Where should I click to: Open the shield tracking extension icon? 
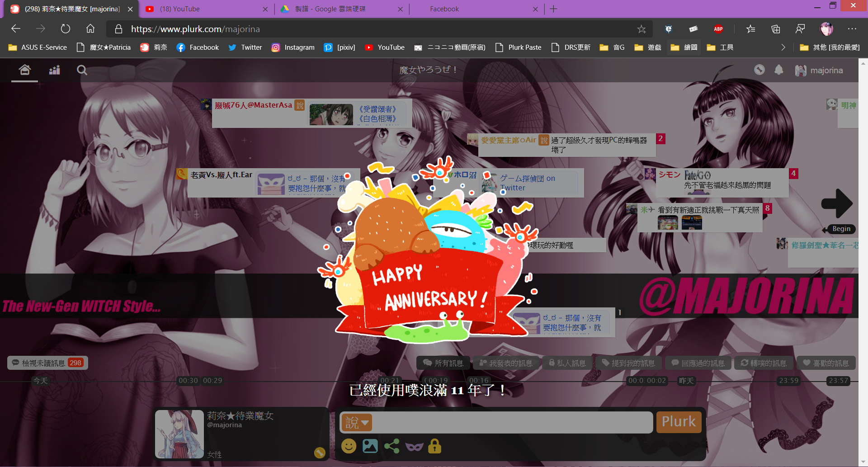coord(669,29)
